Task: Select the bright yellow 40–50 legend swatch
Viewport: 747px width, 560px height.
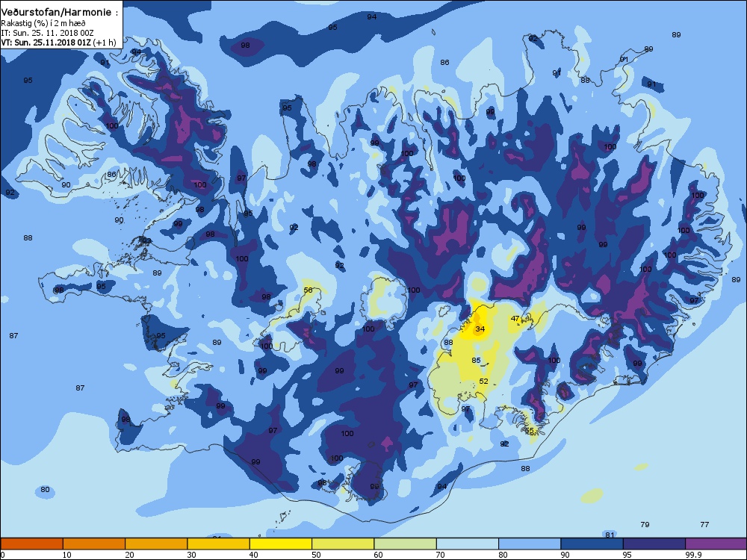Action: pyautogui.click(x=281, y=544)
